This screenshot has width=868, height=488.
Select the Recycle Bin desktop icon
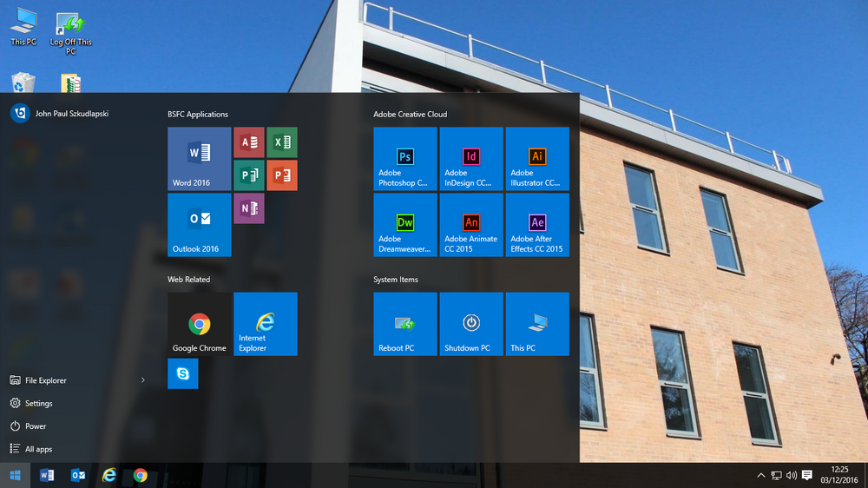23,83
